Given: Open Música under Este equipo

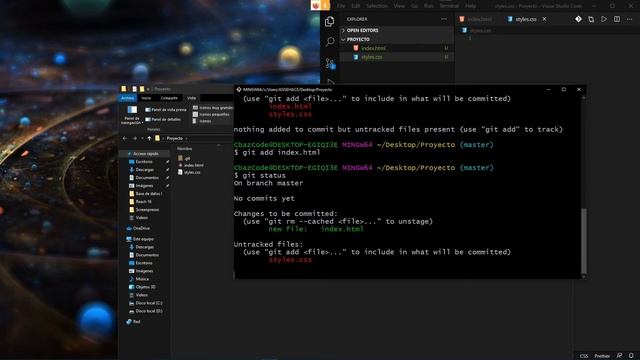Looking at the screenshot, I should [x=139, y=279].
